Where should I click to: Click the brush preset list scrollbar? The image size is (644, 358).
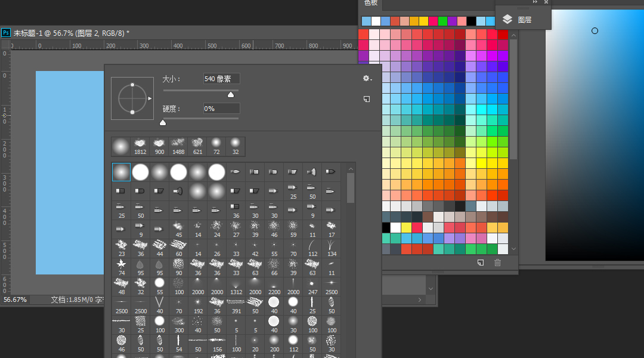[351, 187]
